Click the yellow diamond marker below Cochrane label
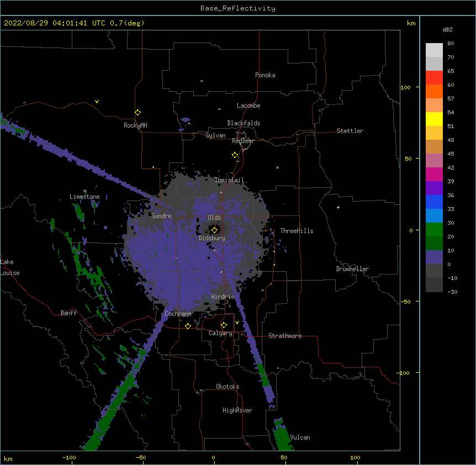The width and height of the screenshot is (476, 465). tap(188, 326)
